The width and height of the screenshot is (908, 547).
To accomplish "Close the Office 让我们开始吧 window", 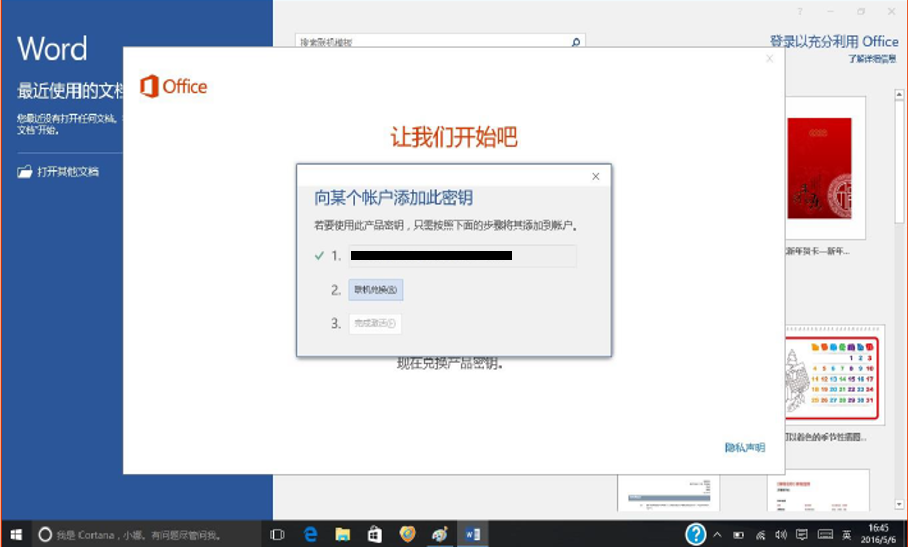I will pos(770,58).
